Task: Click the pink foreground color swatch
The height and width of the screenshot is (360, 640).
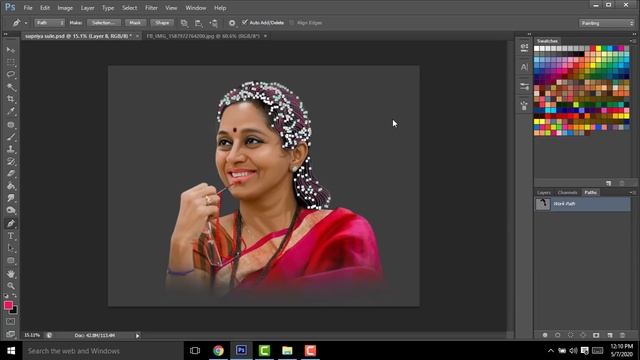Action: tap(8, 305)
